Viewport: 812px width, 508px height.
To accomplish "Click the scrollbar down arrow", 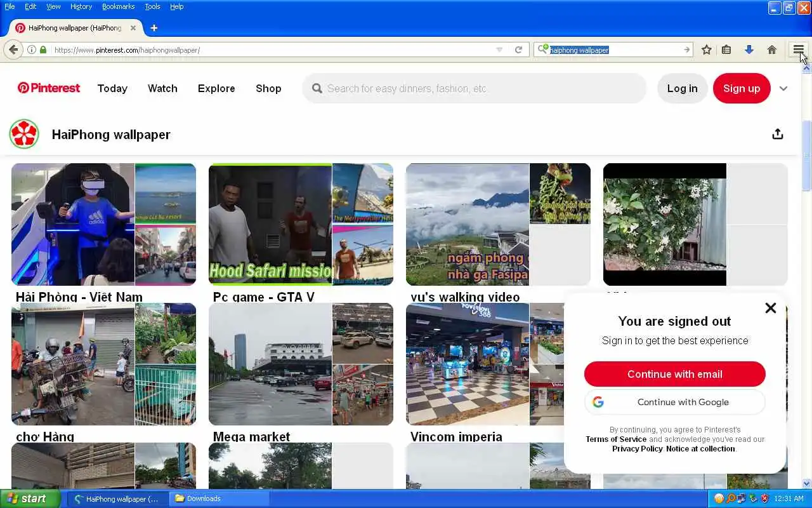I will coord(806,484).
